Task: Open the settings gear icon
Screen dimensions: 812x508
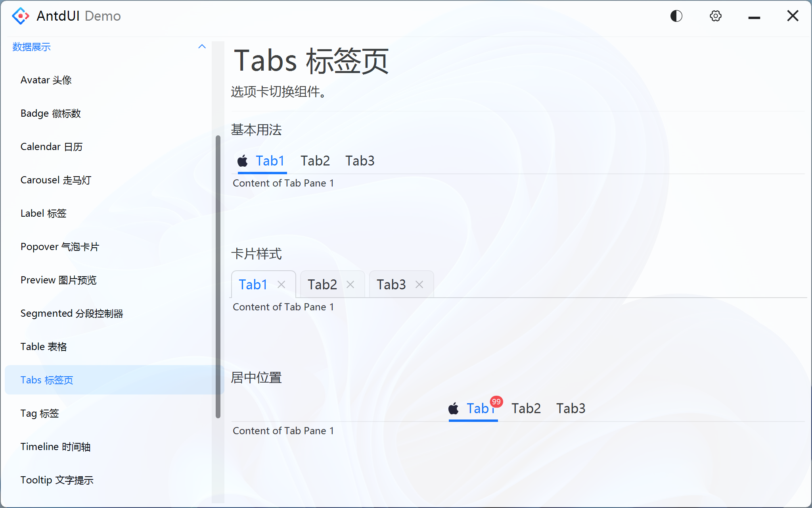Action: [715, 15]
